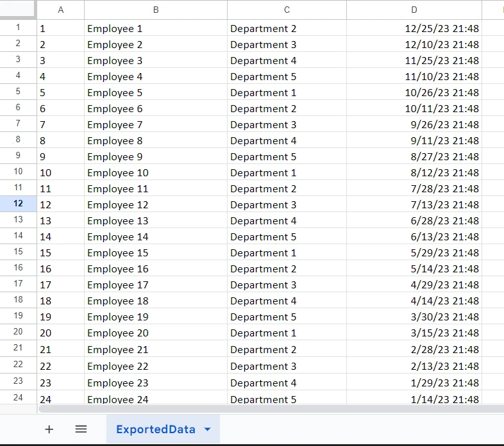504x446 pixels.
Task: Expand the ExportedData tab dropdown arrow
Action: (207, 429)
